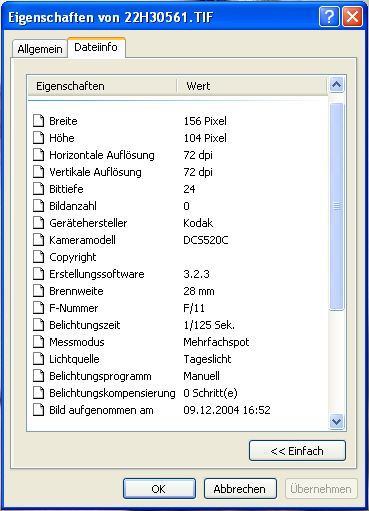369x511 pixels.
Task: Select the icon beside Belichtungszeit
Action: click(39, 325)
